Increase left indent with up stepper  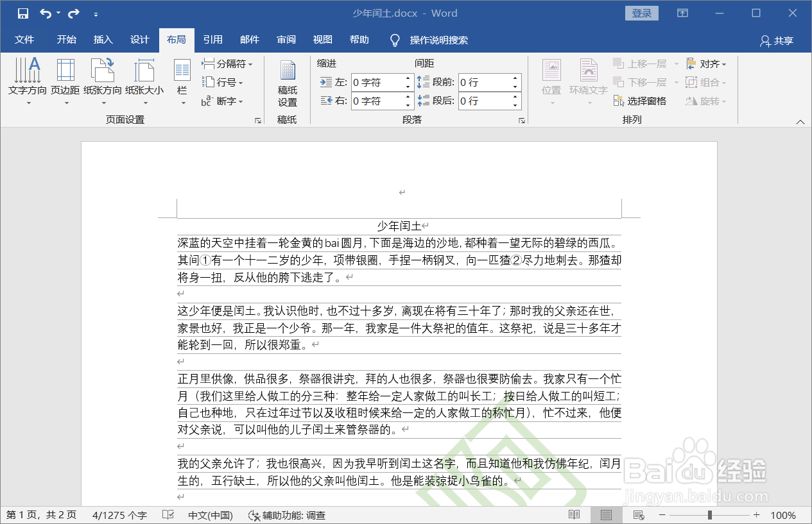click(x=408, y=79)
